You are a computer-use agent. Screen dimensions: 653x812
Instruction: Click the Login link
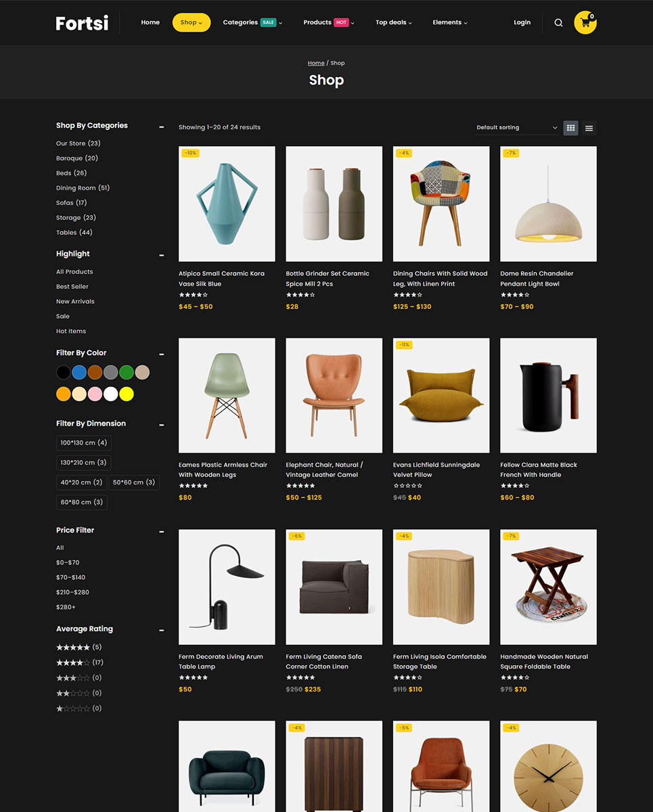point(522,22)
